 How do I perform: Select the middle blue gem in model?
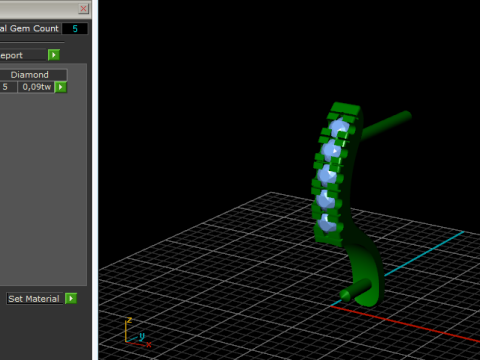pos(327,175)
